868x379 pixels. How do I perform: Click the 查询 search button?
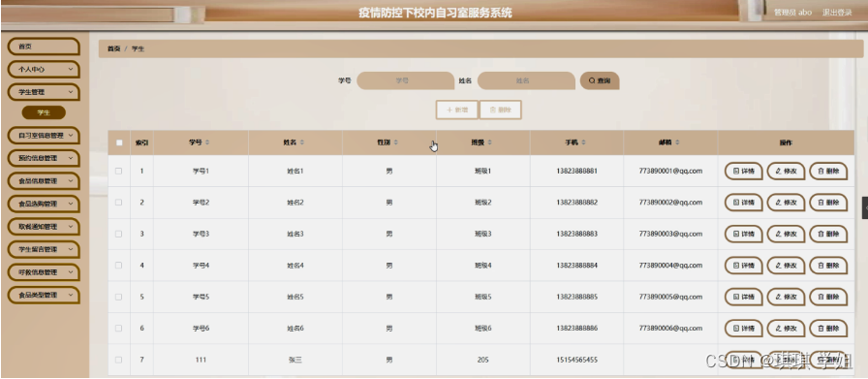(600, 80)
